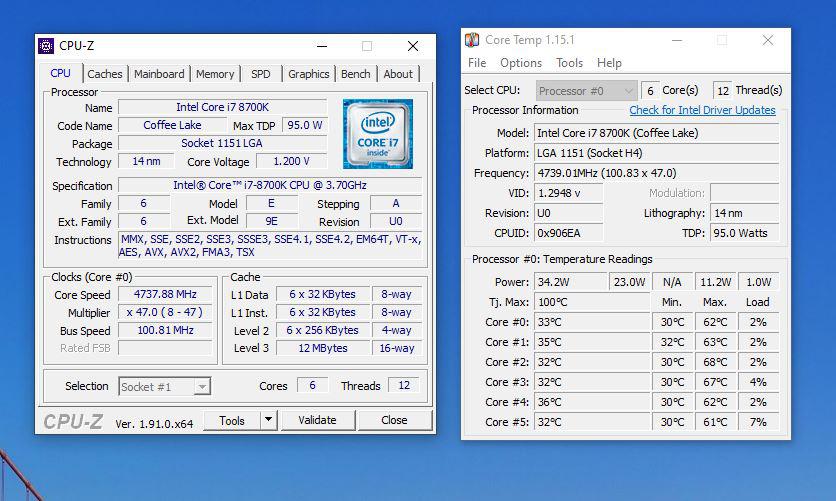
Task: Click the CPU-Z app icon in title bar
Action: coord(46,46)
